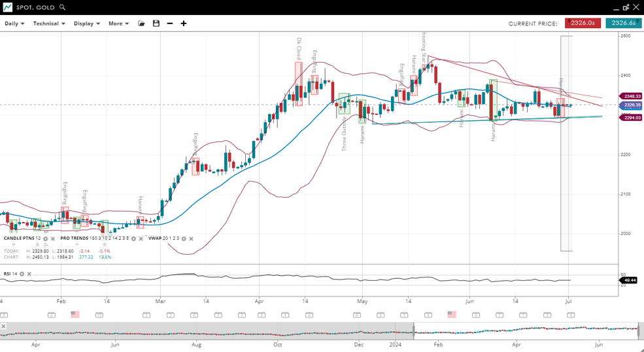Click the US flag event marker near February
This screenshot has width=644, height=352.
click(x=75, y=314)
